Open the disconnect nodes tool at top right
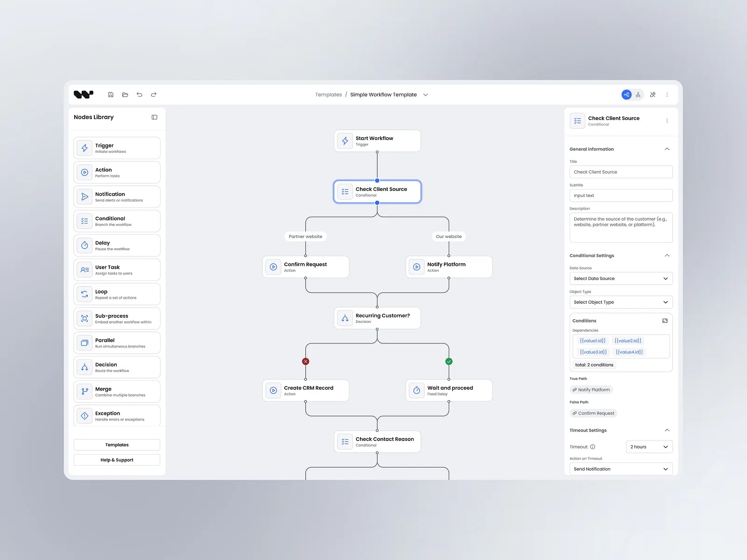This screenshot has width=747, height=560. pyautogui.click(x=653, y=94)
